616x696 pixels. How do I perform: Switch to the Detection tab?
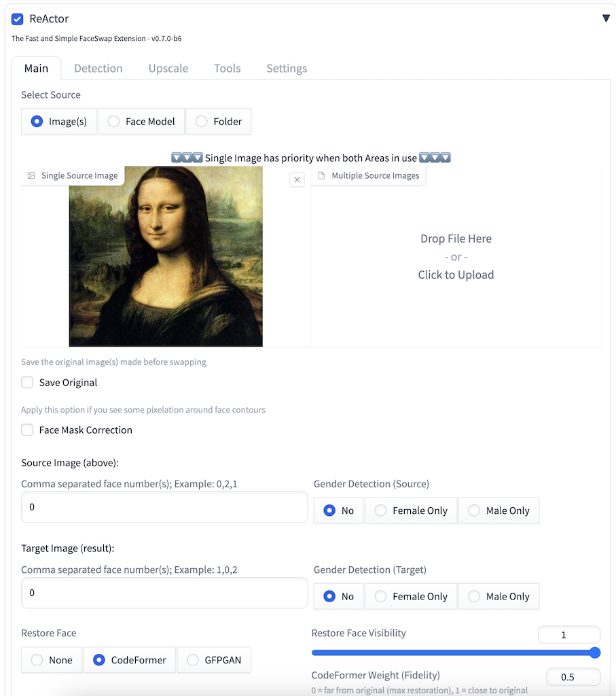(98, 69)
